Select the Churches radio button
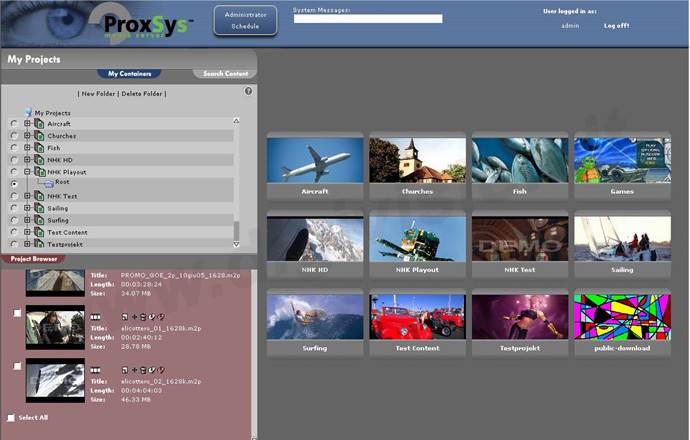 (14, 136)
